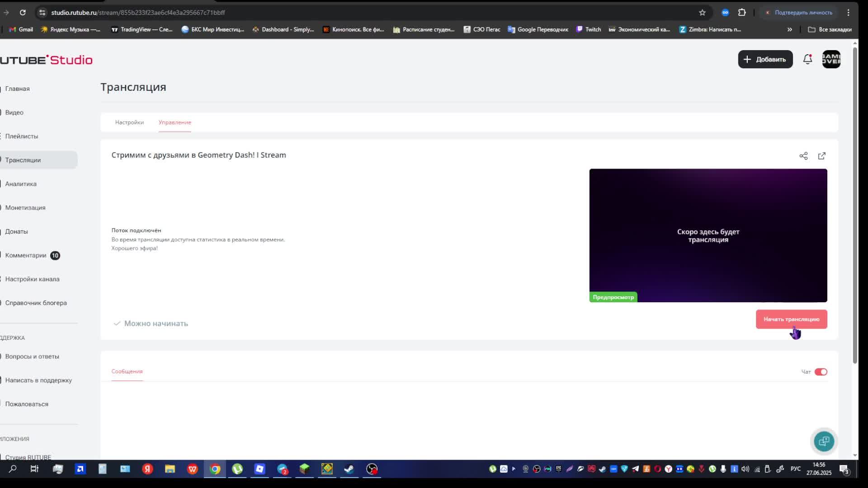Viewport: 868px width, 488px height.
Task: Open Справочник блогера in sidebar
Action: click(36, 303)
